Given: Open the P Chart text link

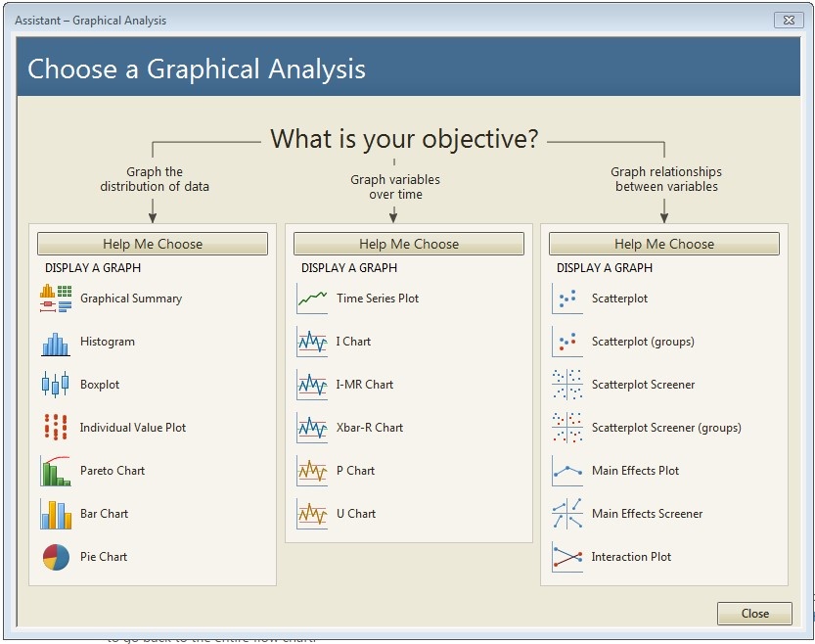Looking at the screenshot, I should click(355, 471).
